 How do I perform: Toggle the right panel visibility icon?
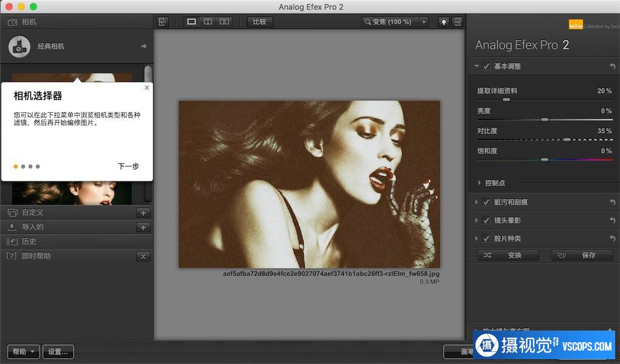(457, 22)
